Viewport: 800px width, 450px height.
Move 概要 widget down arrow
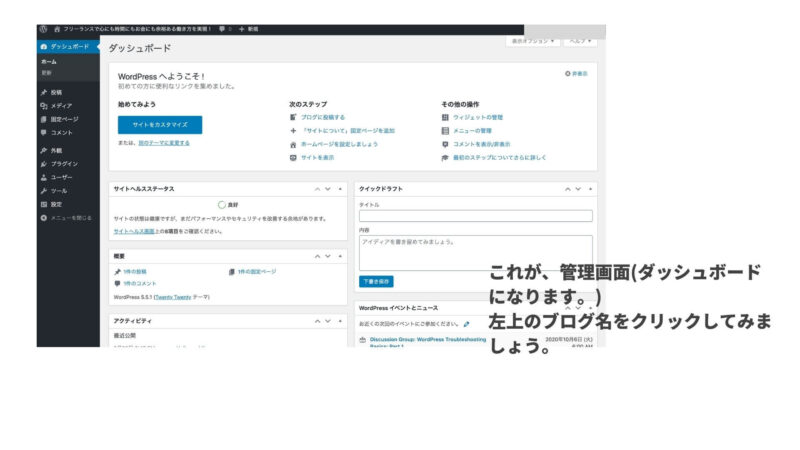pyautogui.click(x=328, y=256)
